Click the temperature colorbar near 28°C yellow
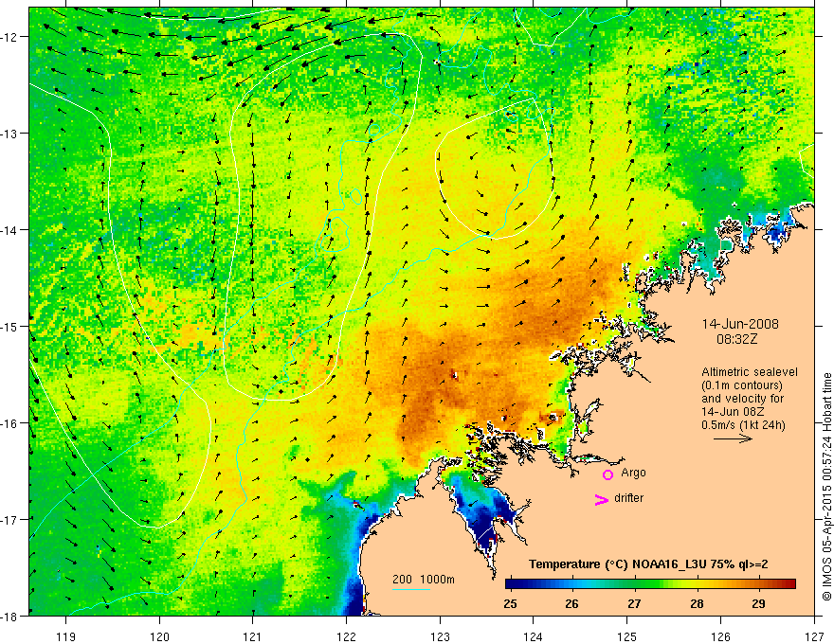The width and height of the screenshot is (834, 644). click(697, 584)
